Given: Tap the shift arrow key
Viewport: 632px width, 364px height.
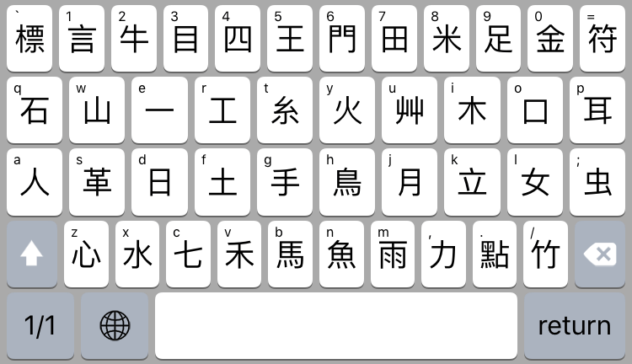Looking at the screenshot, I should 32,254.
